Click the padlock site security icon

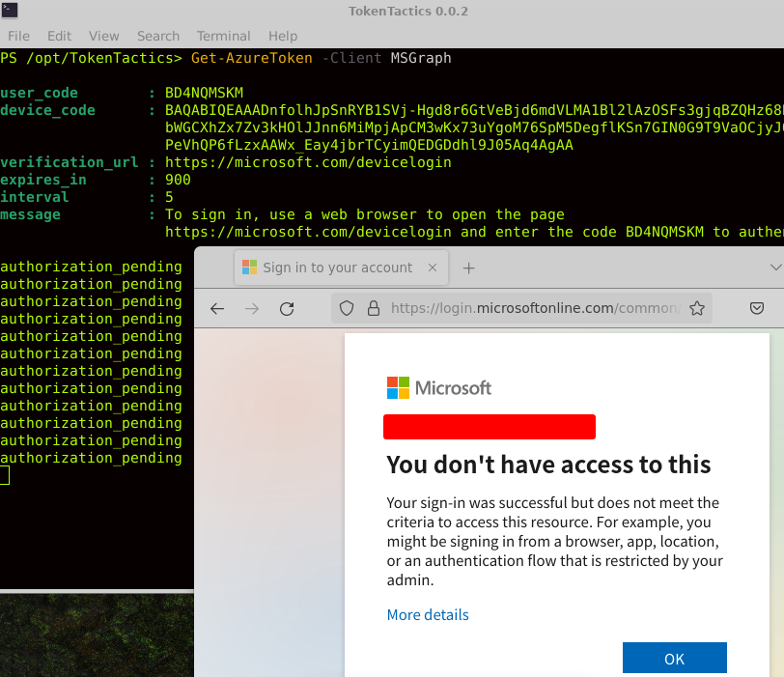tap(374, 308)
